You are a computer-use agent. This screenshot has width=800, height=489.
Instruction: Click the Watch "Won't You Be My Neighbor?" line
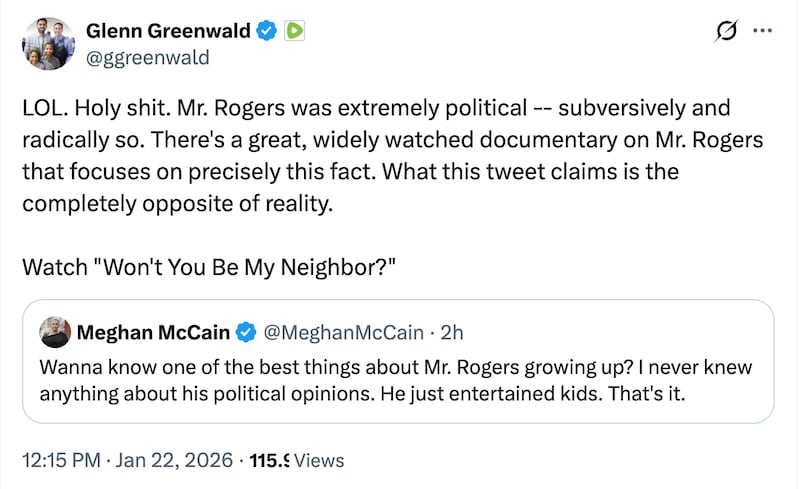click(209, 269)
